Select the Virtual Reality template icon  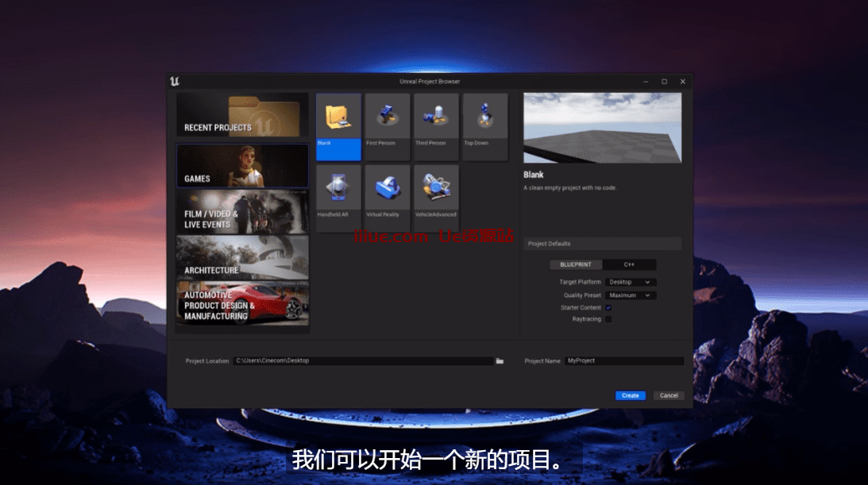pyautogui.click(x=388, y=189)
